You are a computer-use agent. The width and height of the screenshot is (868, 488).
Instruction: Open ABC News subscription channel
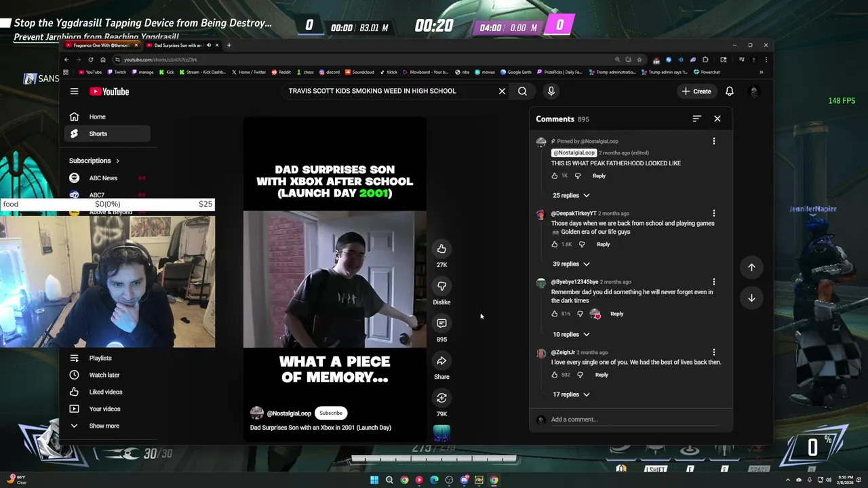(107, 178)
